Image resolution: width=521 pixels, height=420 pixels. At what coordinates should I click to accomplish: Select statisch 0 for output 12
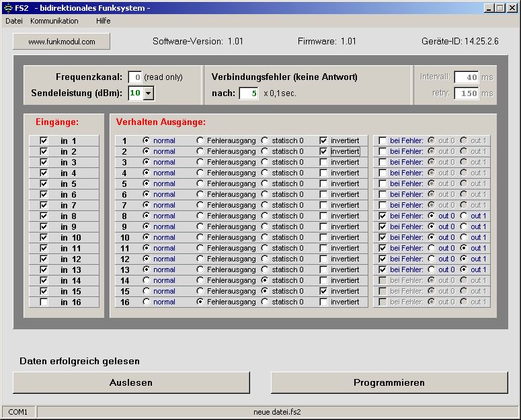[265, 259]
